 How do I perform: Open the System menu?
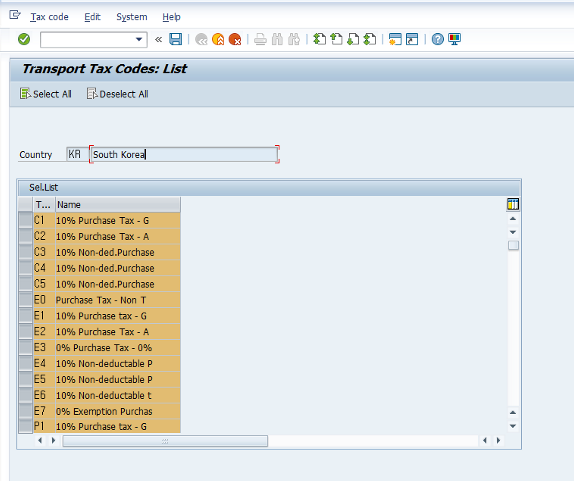point(132,17)
